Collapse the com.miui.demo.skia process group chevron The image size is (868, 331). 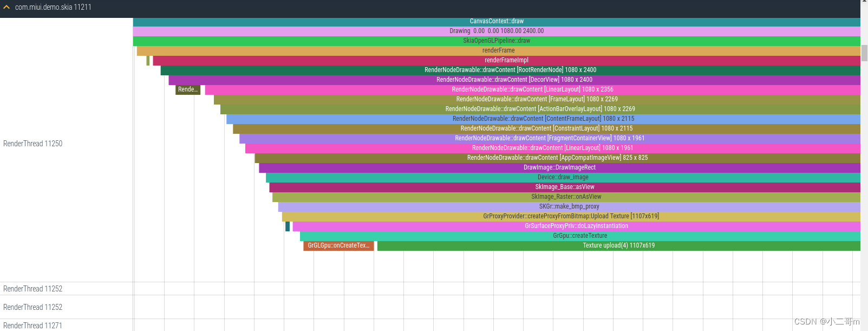point(6,7)
